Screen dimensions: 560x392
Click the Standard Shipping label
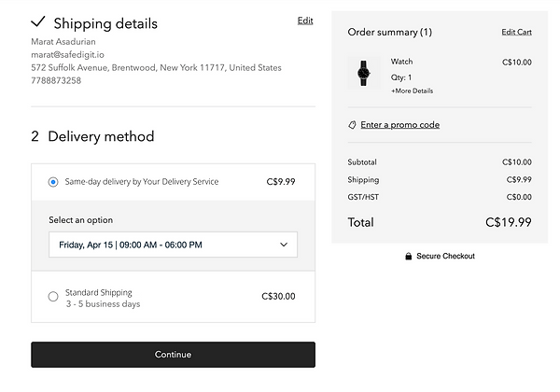point(99,293)
